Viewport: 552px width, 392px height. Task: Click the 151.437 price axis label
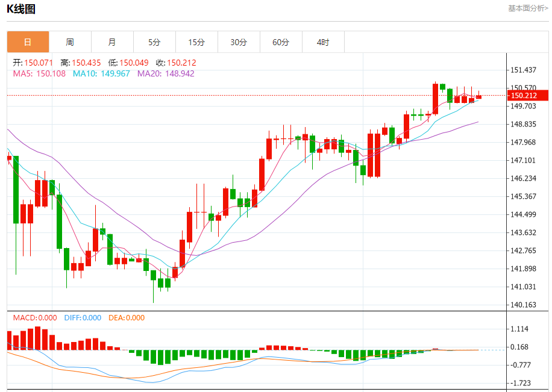point(524,70)
